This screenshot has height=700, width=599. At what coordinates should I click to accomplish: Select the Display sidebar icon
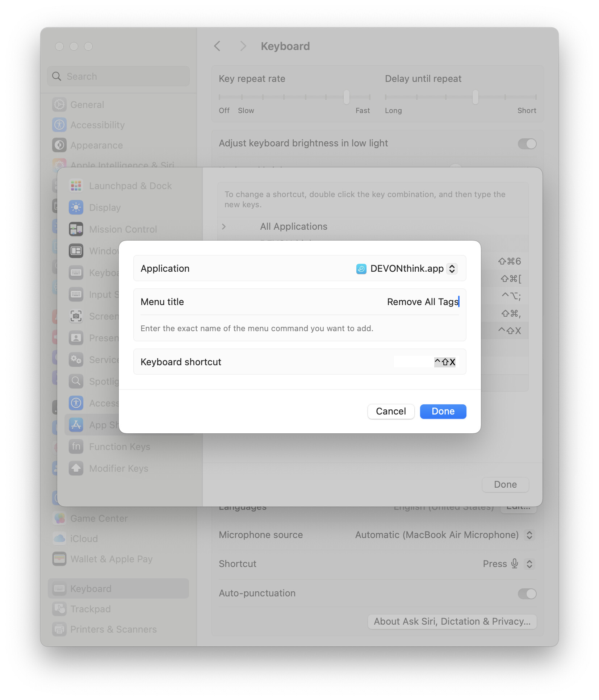pyautogui.click(x=76, y=208)
